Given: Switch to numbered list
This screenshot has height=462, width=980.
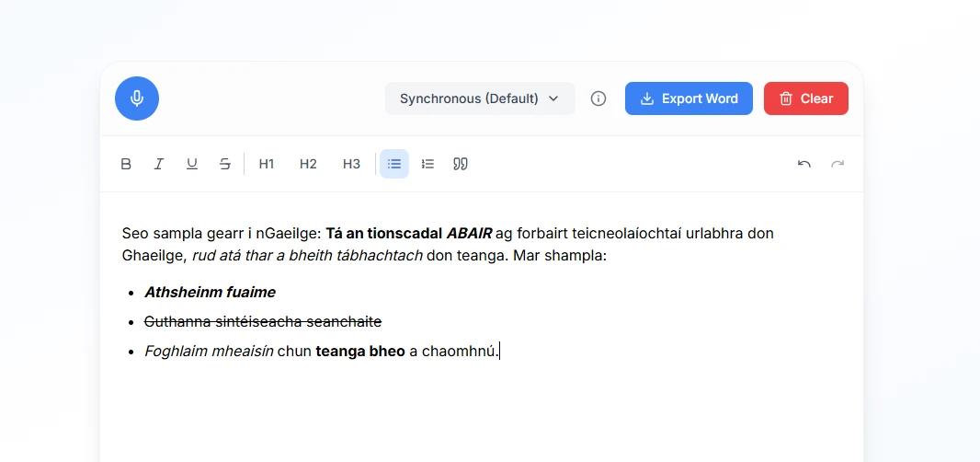Looking at the screenshot, I should point(427,164).
